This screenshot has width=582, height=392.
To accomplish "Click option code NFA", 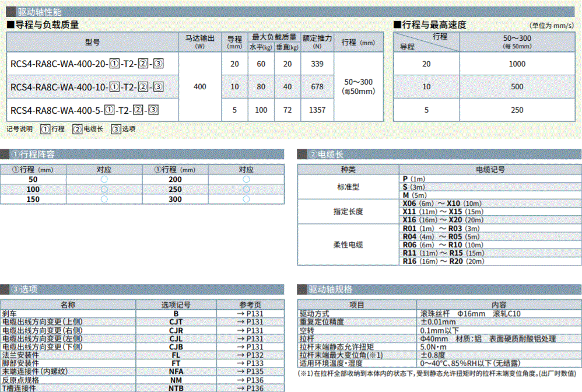I will (176, 371).
